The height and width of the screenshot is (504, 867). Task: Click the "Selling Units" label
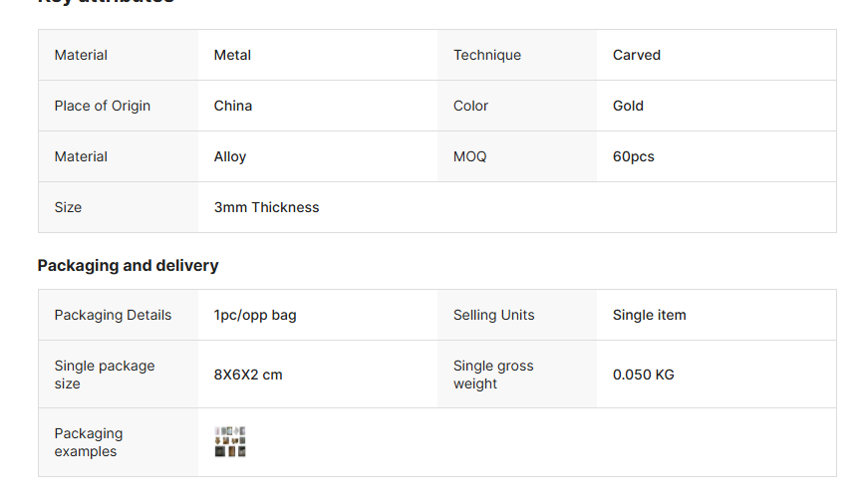494,315
